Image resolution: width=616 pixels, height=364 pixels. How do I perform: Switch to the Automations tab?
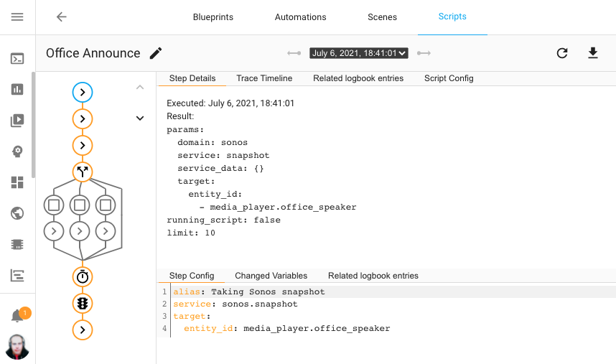point(300,17)
